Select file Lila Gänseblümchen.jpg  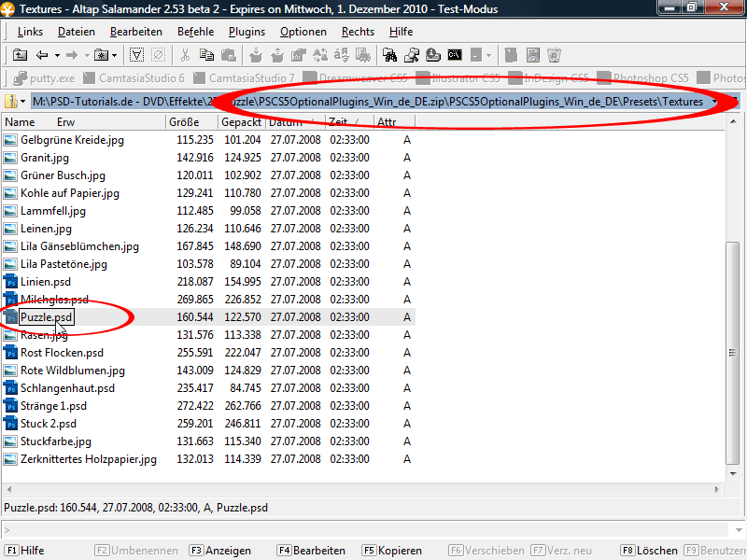(79, 246)
